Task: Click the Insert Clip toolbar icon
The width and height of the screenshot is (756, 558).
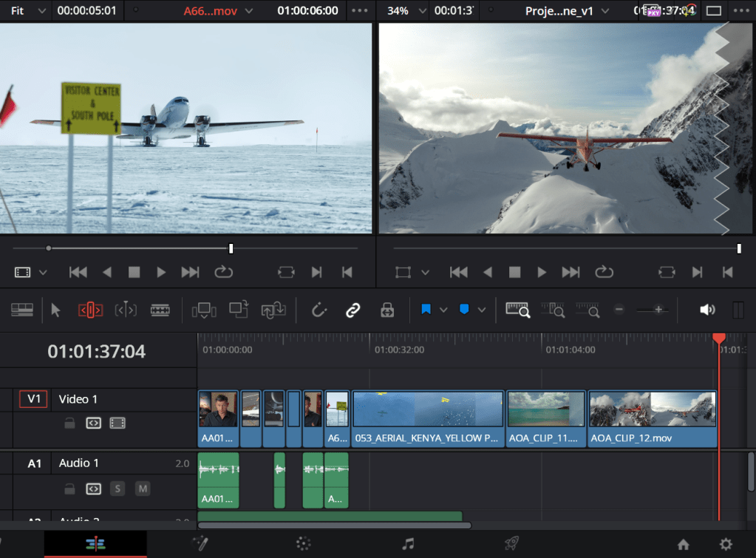Action: pyautogui.click(x=203, y=310)
